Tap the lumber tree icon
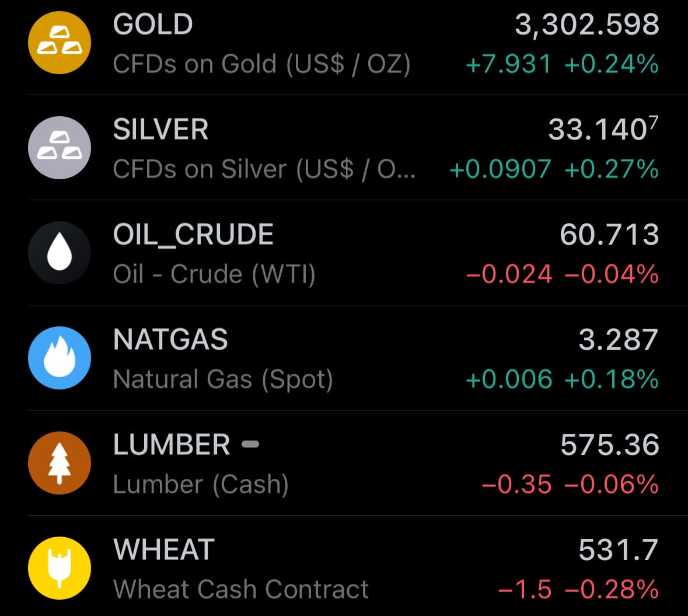This screenshot has width=688, height=616. click(60, 463)
